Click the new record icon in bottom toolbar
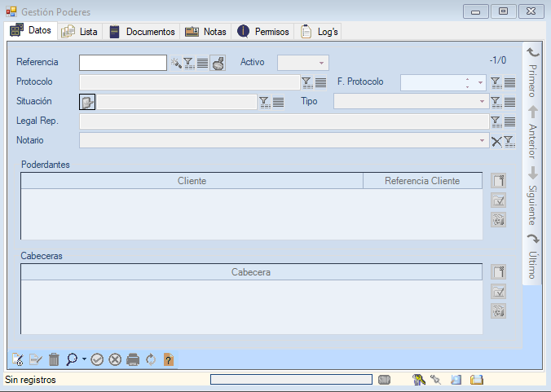This screenshot has height=392, width=551. 18,359
